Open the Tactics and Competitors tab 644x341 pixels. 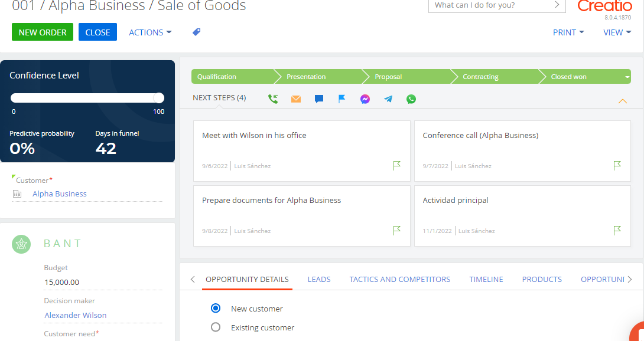[399, 279]
